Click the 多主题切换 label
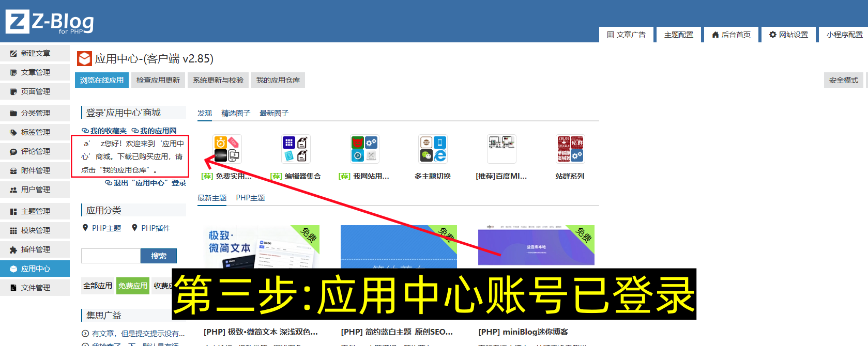Viewport: 868px width, 346px height. [x=433, y=176]
